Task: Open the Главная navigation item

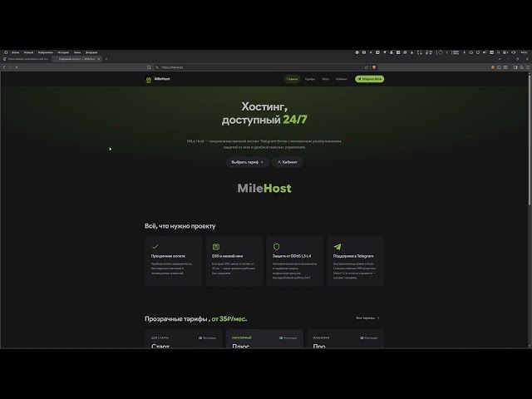Action: point(292,79)
